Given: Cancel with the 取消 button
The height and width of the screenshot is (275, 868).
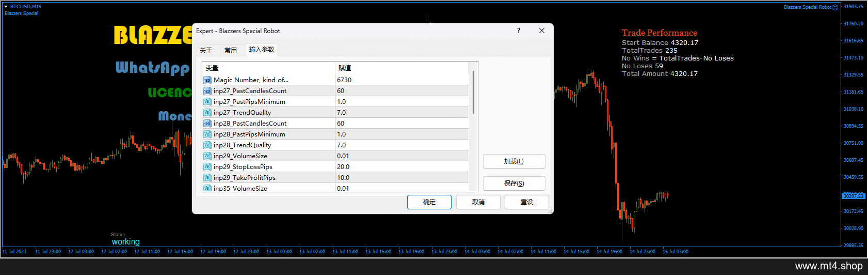Looking at the screenshot, I should (478, 202).
